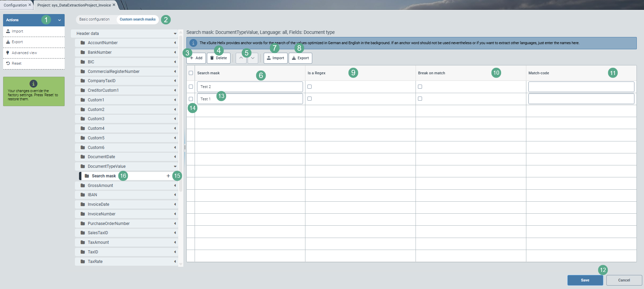Collapse the Header data section
Image resolution: width=644 pixels, height=289 pixels.
point(175,34)
